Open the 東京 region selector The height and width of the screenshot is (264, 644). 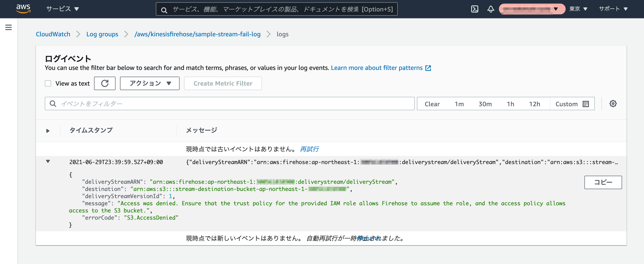pyautogui.click(x=578, y=9)
